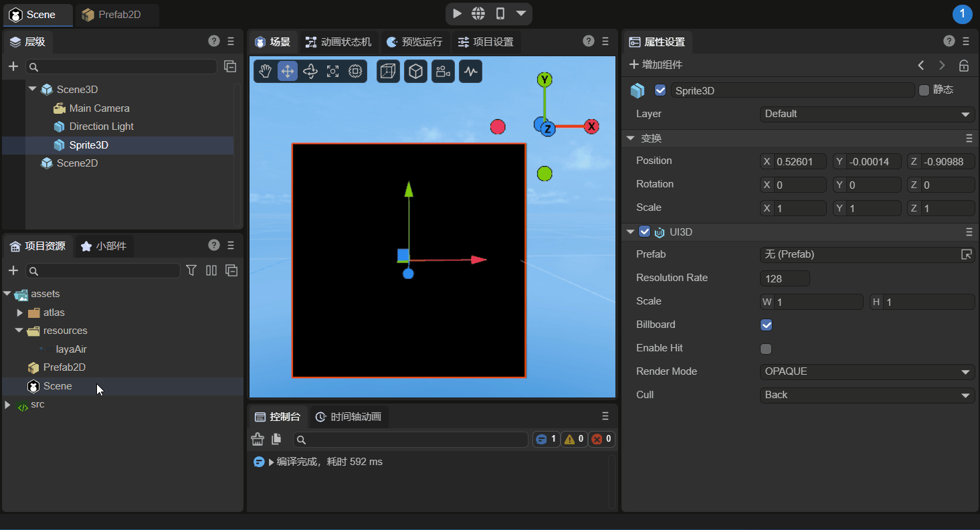Switch to the 动画状态机 tab
The width and height of the screenshot is (980, 530).
(x=338, y=42)
